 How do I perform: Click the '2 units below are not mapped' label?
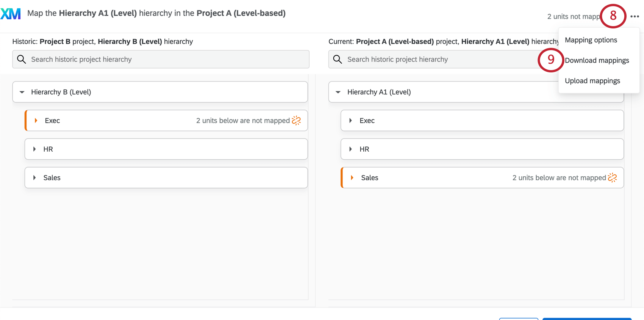tap(242, 120)
